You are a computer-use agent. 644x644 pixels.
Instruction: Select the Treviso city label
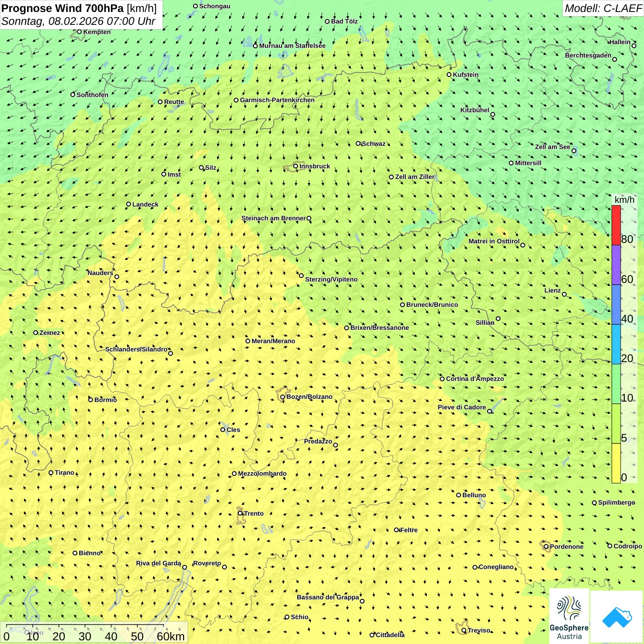point(479,630)
